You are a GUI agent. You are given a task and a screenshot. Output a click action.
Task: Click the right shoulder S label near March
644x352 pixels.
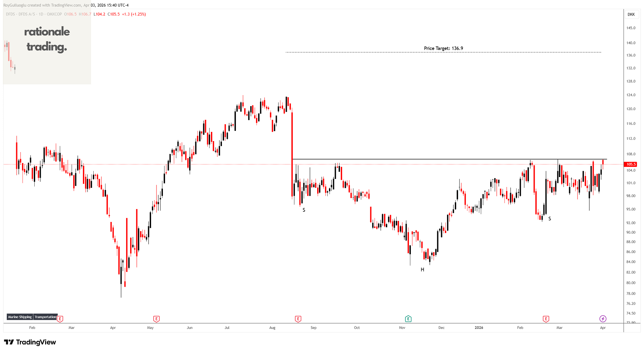point(550,219)
